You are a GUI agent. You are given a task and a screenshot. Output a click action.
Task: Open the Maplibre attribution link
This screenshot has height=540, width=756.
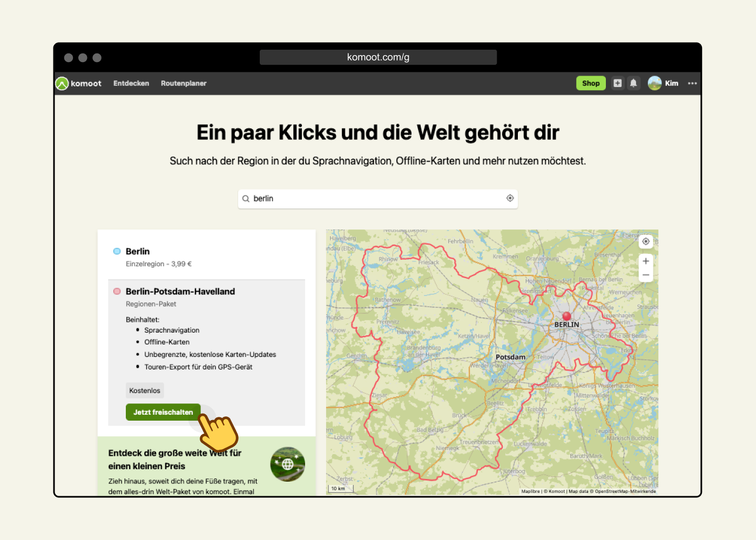(x=530, y=491)
